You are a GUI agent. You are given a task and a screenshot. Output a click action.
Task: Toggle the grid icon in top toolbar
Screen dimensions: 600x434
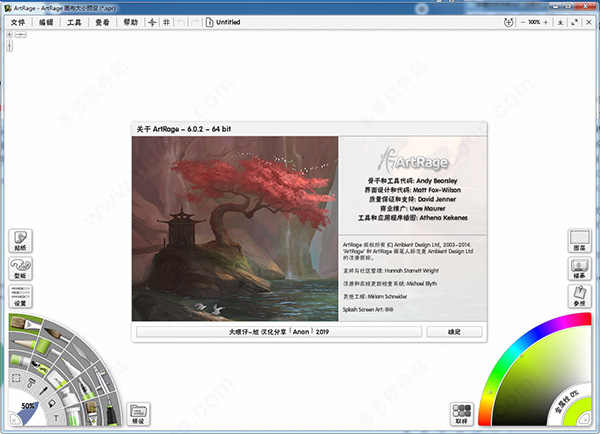click(x=166, y=22)
